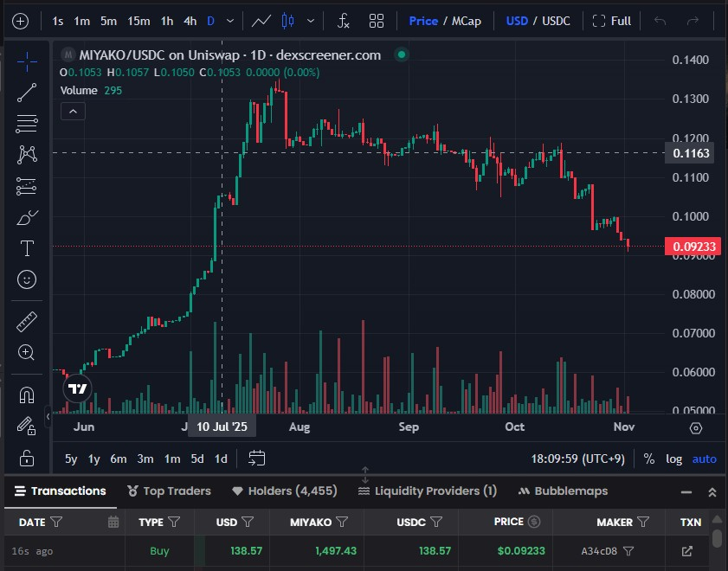This screenshot has width=728, height=571.
Task: Select the D daily timeframe
Action: (211, 22)
